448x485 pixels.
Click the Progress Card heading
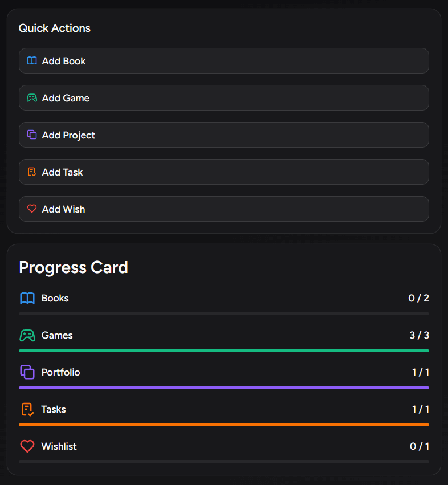click(74, 267)
